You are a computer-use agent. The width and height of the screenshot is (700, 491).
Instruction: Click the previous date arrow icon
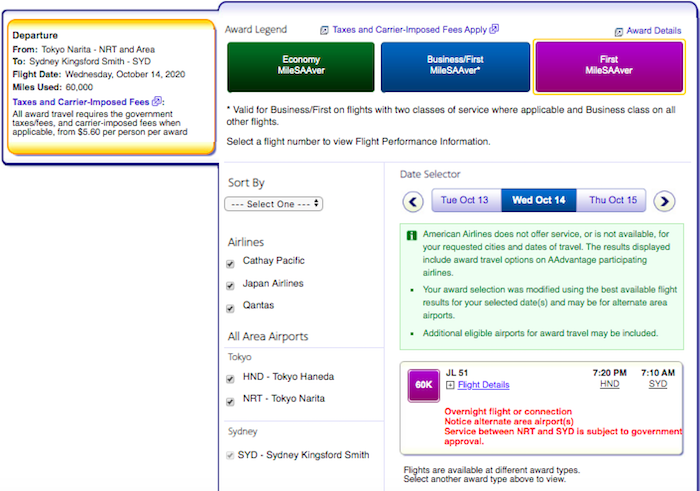point(414,201)
